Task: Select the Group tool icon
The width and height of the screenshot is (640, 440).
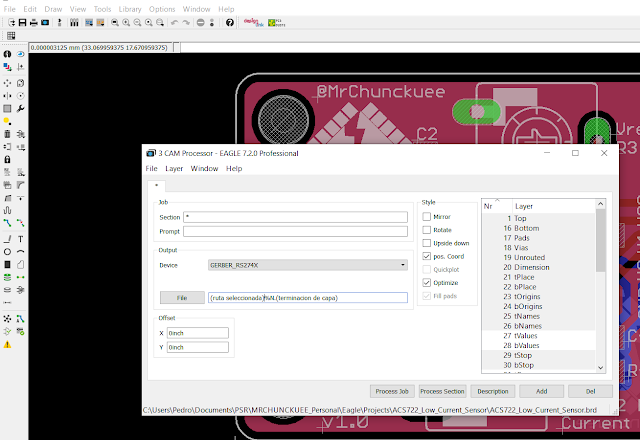Action: click(7, 109)
